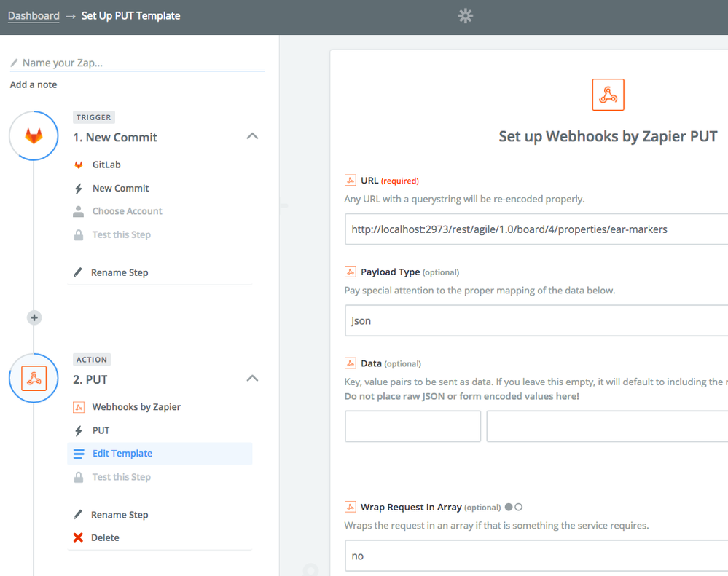Image resolution: width=728 pixels, height=576 pixels.
Task: Click the red X delete icon
Action: pyautogui.click(x=78, y=537)
